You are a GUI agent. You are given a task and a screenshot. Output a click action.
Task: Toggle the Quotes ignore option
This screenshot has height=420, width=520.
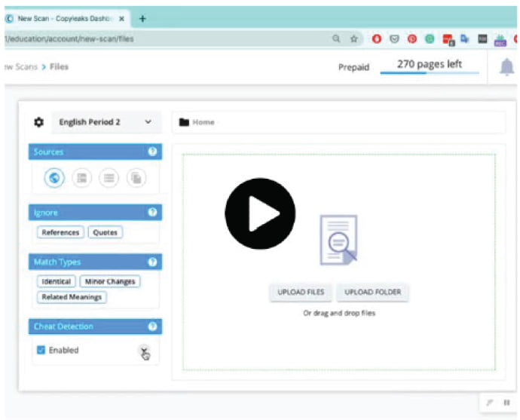click(x=105, y=232)
